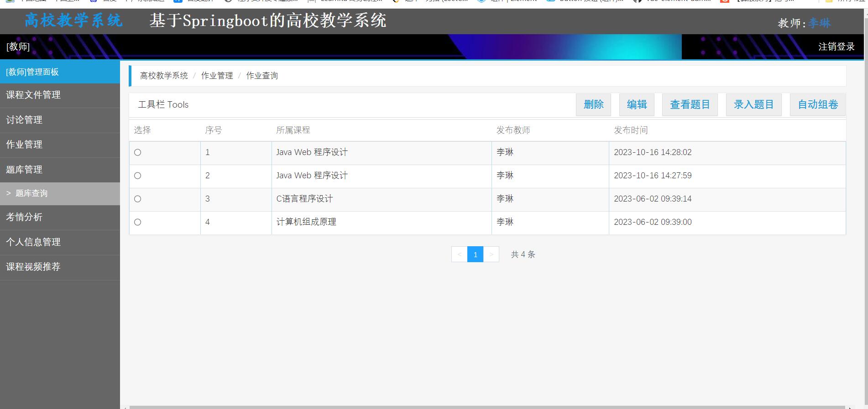Click teacher name 李琳 in header
This screenshot has width=868, height=409.
click(x=819, y=23)
